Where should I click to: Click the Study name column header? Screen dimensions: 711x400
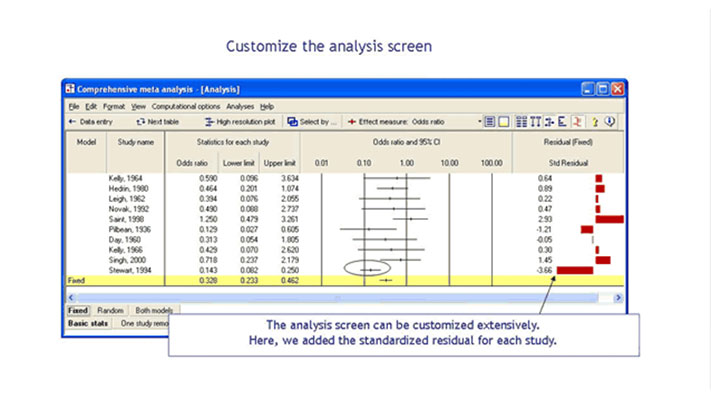pos(136,142)
